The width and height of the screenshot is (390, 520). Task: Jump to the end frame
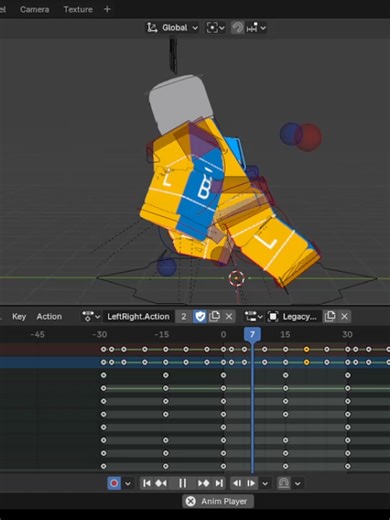point(219,483)
